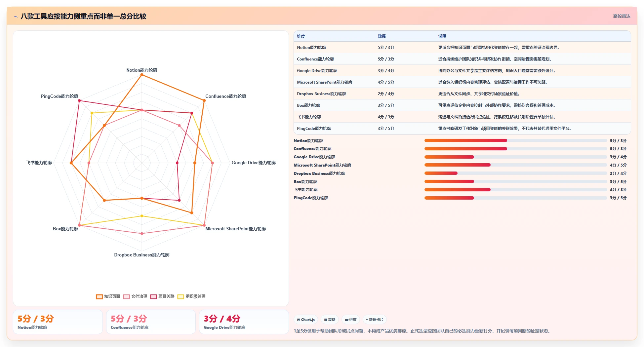Click the 进度 chip
The image size is (644, 347).
pyautogui.click(x=350, y=320)
